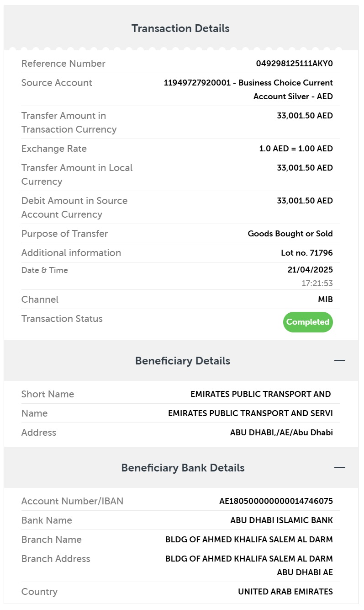Select the reference number 049298125111AKY0

tap(295, 64)
